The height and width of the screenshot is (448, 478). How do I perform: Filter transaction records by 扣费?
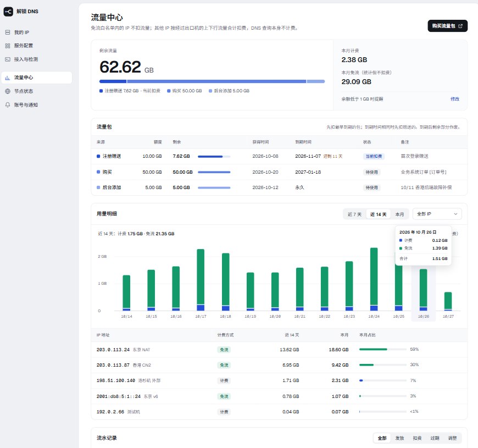[417, 438]
